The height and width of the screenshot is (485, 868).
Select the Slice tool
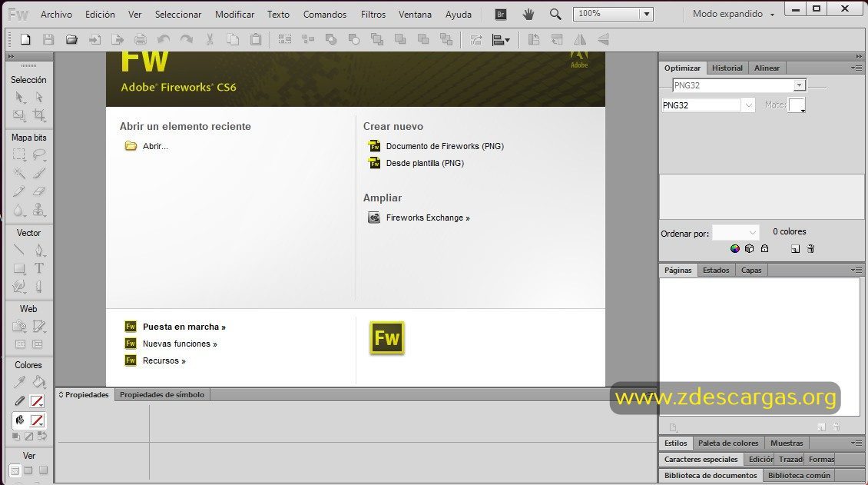(38, 326)
